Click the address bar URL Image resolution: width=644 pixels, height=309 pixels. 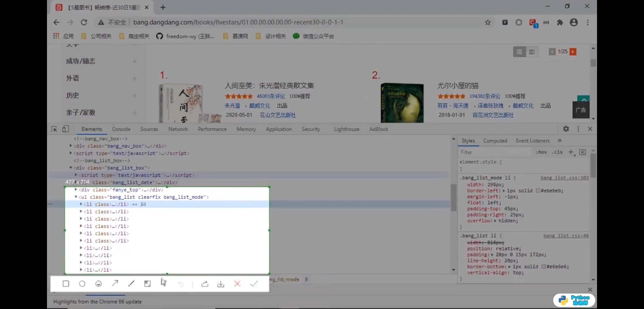click(x=238, y=22)
